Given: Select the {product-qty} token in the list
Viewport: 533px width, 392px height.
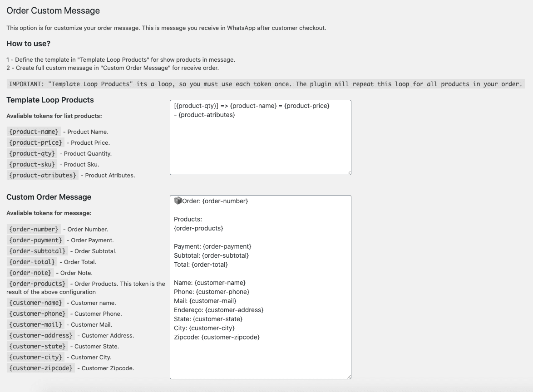Looking at the screenshot, I should click(32, 153).
